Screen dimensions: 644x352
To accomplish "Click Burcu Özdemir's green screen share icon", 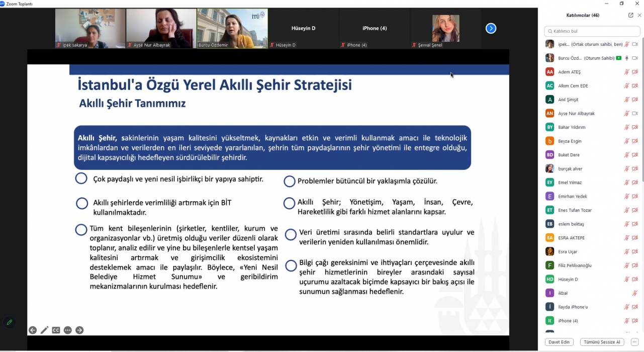I will [x=619, y=58].
